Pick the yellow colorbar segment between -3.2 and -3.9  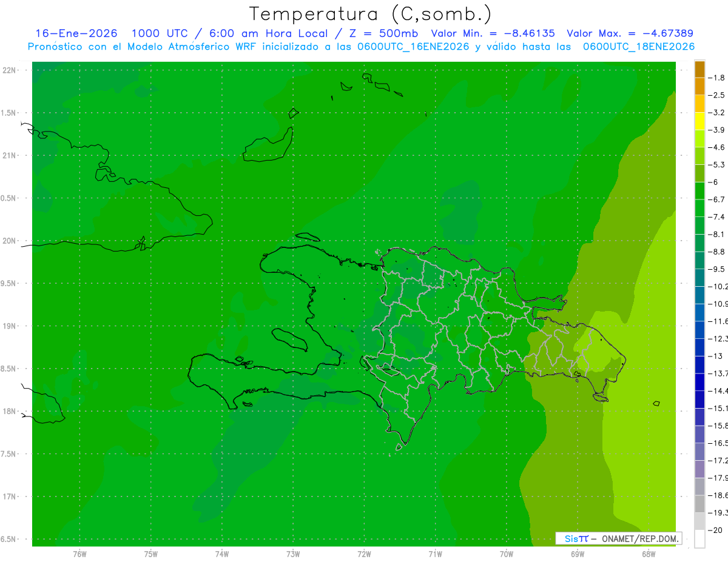coord(700,121)
